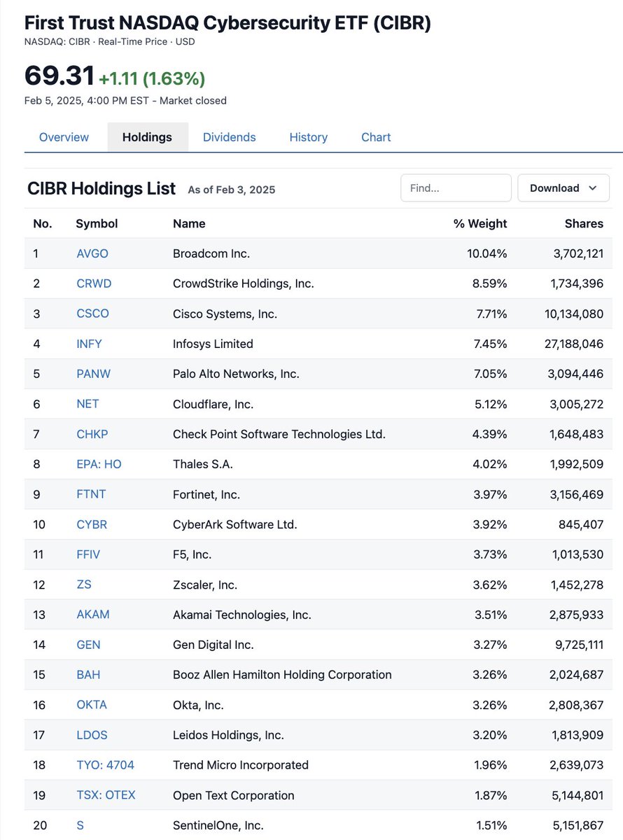Open the EPA: HO symbol link

(99, 464)
